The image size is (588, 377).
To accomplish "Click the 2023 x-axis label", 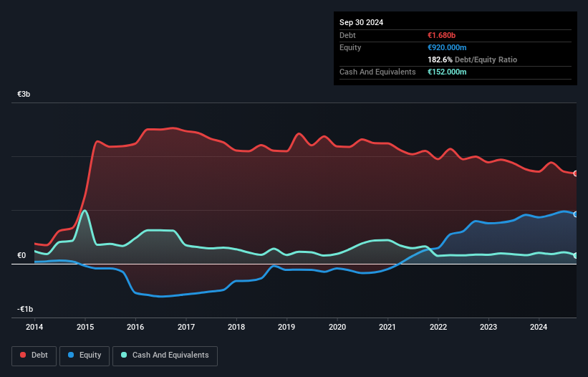I will pos(488,327).
